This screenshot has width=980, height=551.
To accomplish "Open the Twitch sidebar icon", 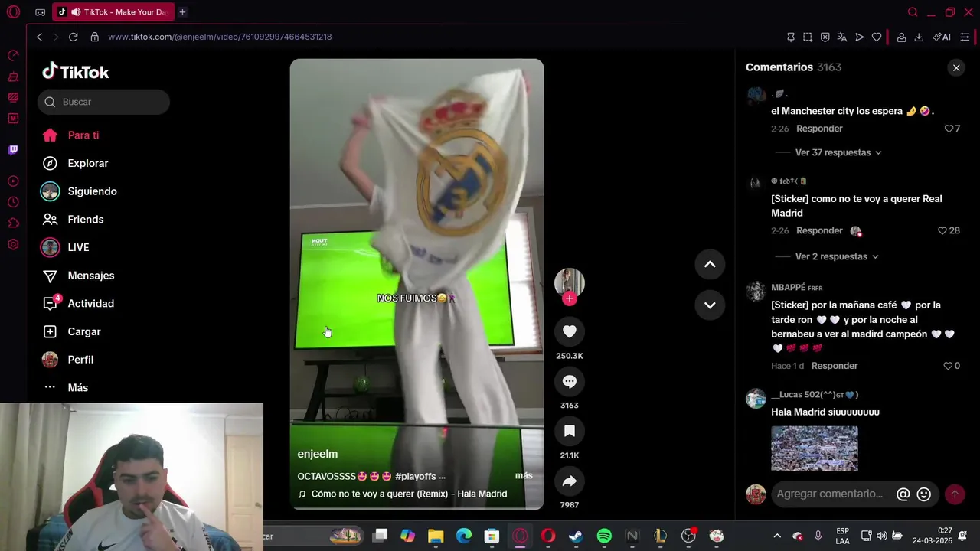I will point(13,149).
